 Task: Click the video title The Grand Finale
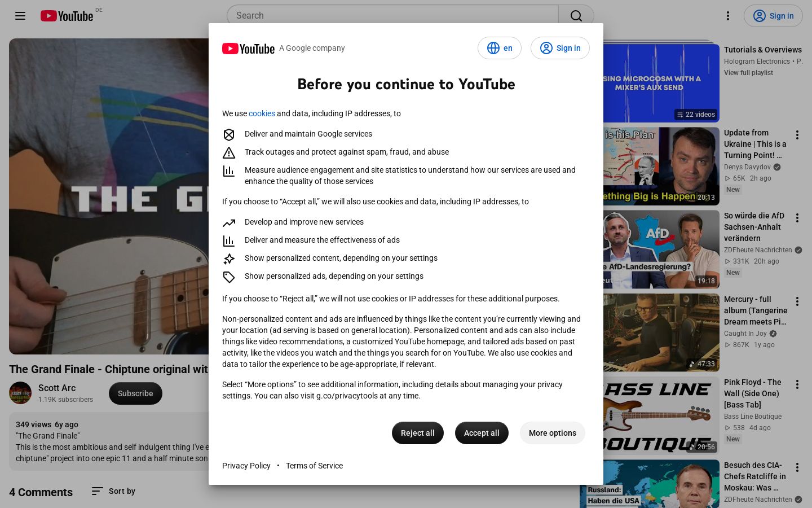(109, 369)
